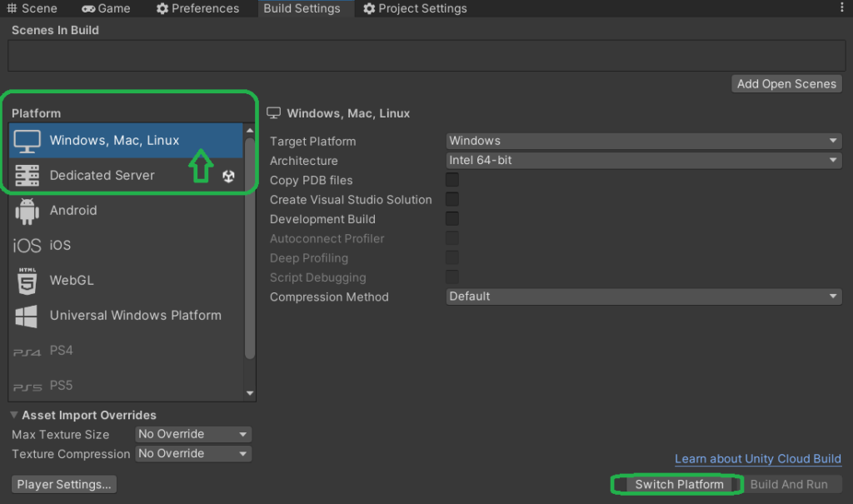Image resolution: width=853 pixels, height=504 pixels.
Task: Collapse the Asset Import Overrides section
Action: tap(13, 414)
